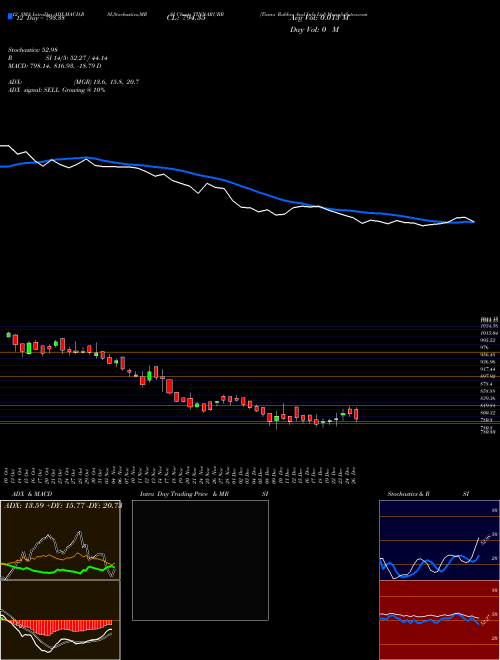Click the 'Avg Vol: 0.013 M' label
This screenshot has height=660, width=500.
pyautogui.click(x=319, y=19)
